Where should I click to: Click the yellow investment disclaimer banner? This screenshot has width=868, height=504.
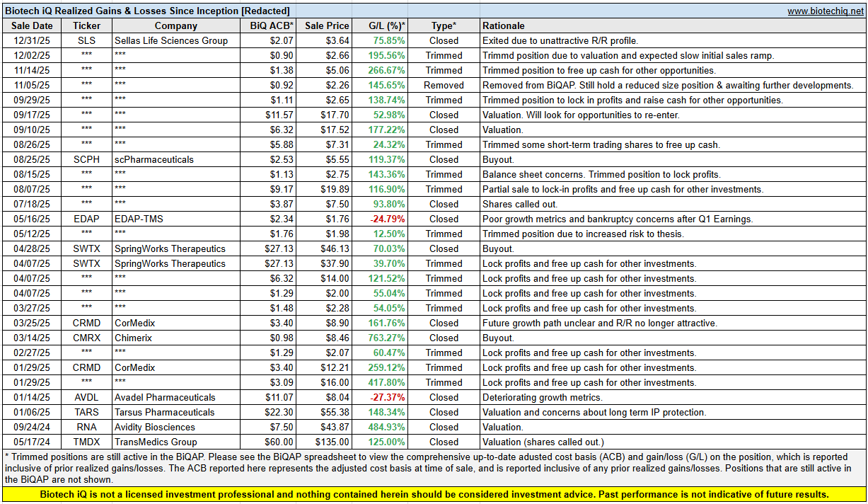(434, 494)
